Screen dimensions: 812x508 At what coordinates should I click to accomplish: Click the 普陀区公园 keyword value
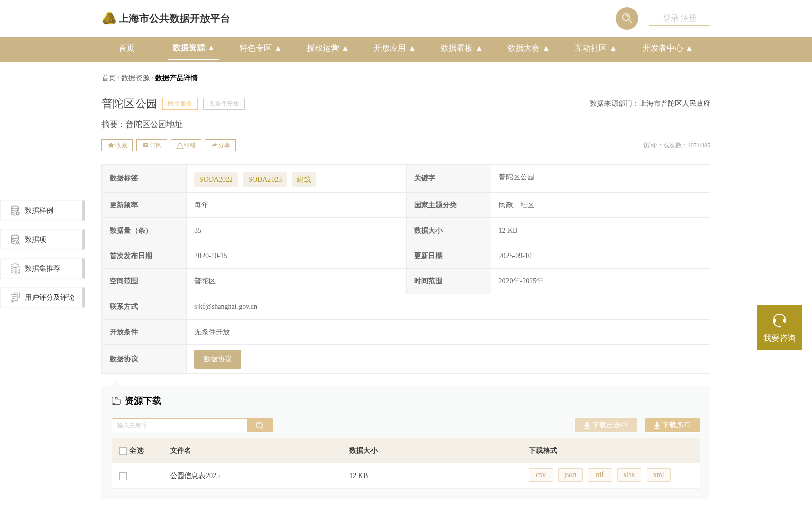[x=517, y=177]
